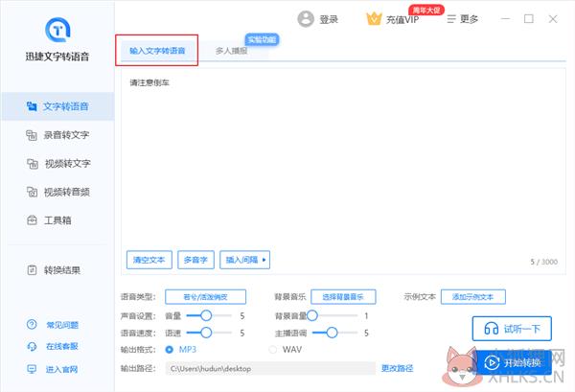
Task: Open 工具箱 in sidebar
Action: pyautogui.click(x=57, y=220)
